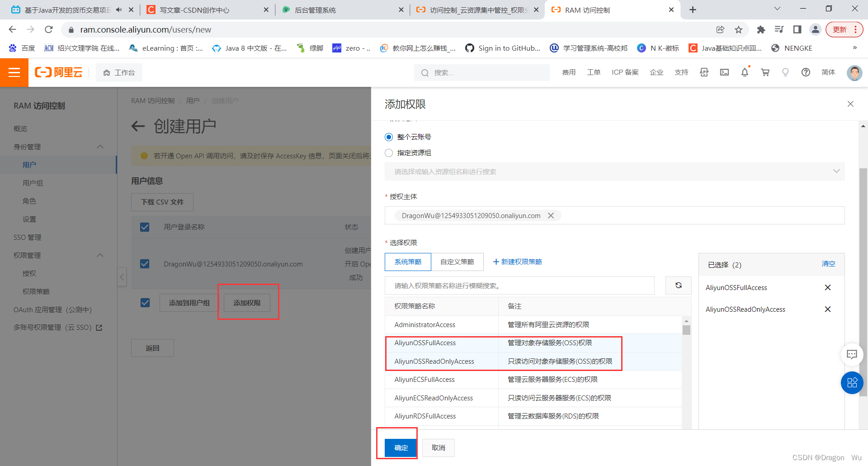Click the help question mark icon
Image resolution: width=868 pixels, height=466 pixels.
pos(806,72)
